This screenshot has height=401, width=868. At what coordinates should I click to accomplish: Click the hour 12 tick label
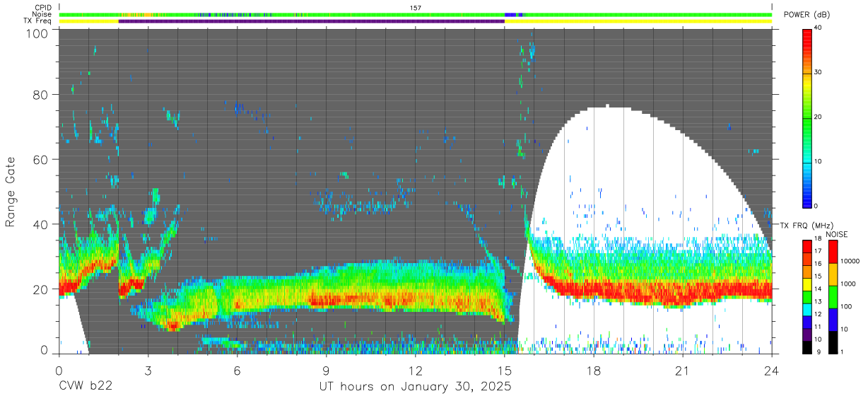tap(416, 371)
